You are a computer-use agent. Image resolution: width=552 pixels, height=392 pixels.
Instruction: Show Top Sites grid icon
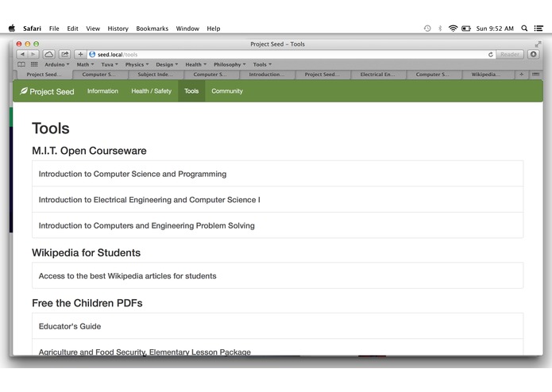coord(34,64)
